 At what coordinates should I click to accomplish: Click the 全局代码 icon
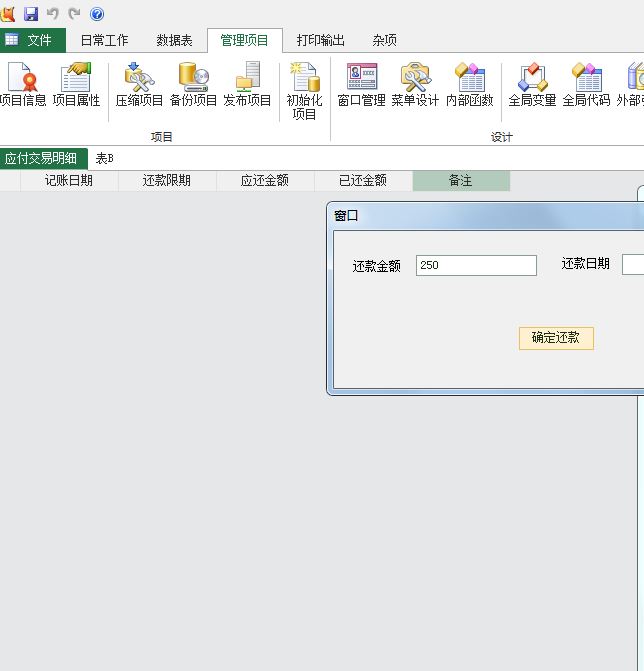(x=586, y=79)
